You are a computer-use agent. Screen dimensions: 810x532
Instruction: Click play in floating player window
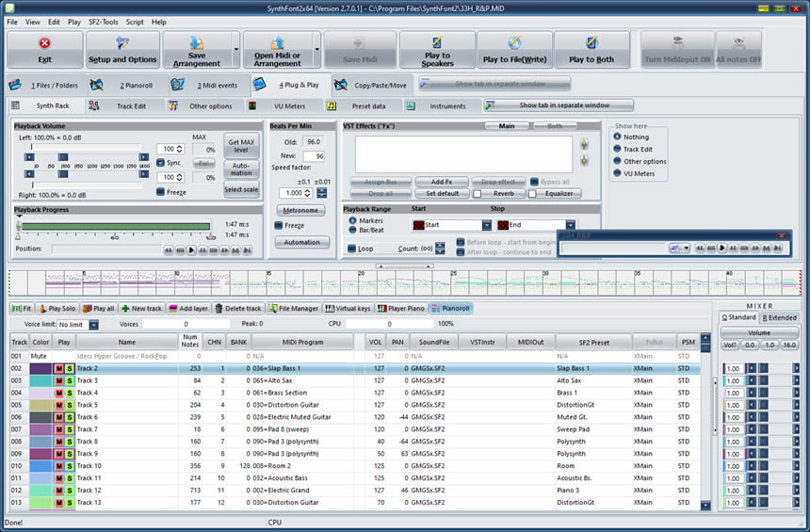pos(721,249)
